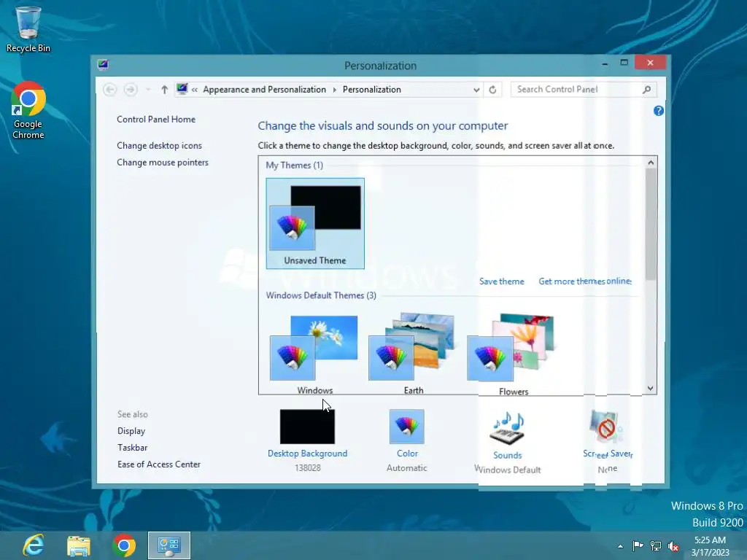Click the 138028 background name text
The width and height of the screenshot is (747, 560).
point(307,468)
